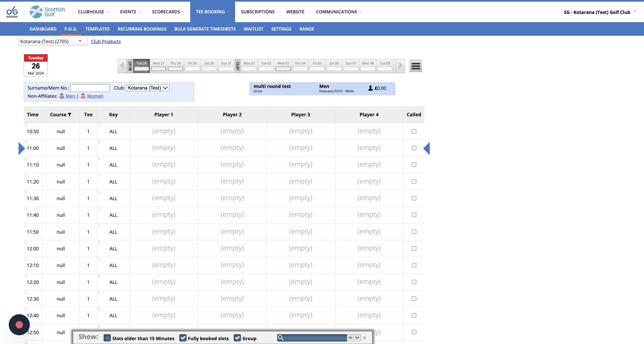Image resolution: width=644 pixels, height=344 pixels.
Task: Enable Slots older than 15 Minutes checkbox
Action: (107, 338)
